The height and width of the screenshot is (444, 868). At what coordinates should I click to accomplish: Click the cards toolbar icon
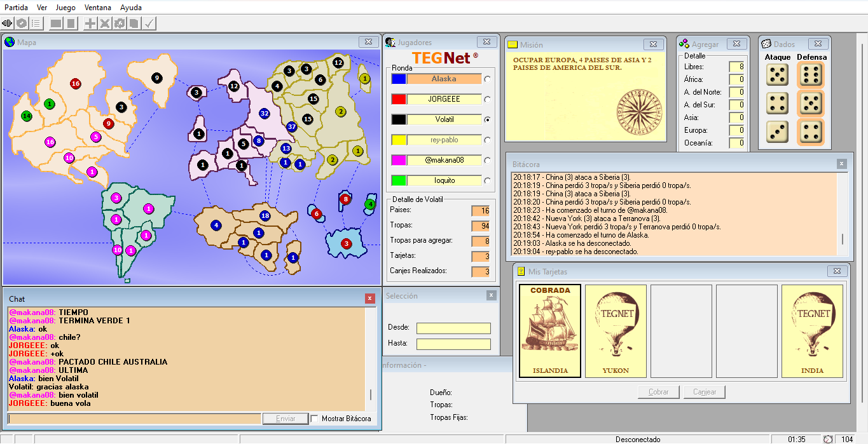pos(133,24)
